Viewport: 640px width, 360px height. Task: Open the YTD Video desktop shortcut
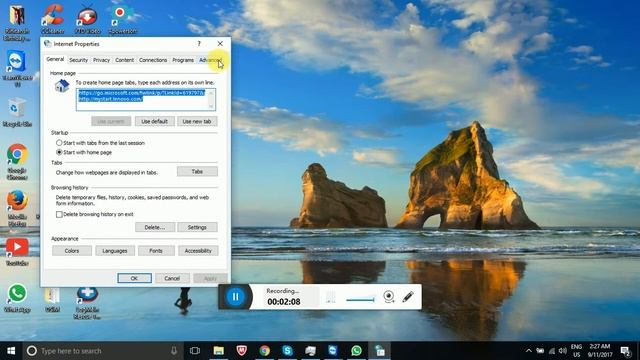(87, 18)
